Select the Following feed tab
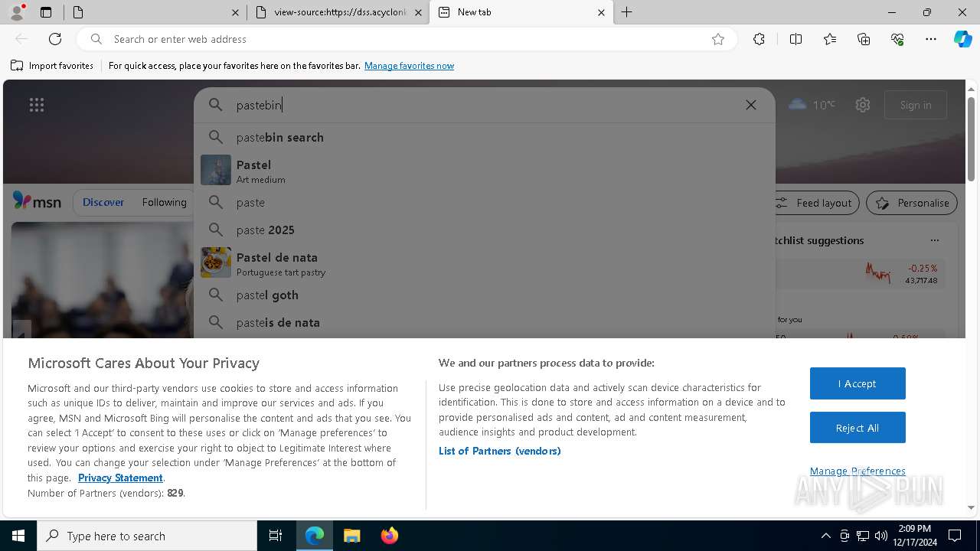The image size is (980, 551). [164, 202]
